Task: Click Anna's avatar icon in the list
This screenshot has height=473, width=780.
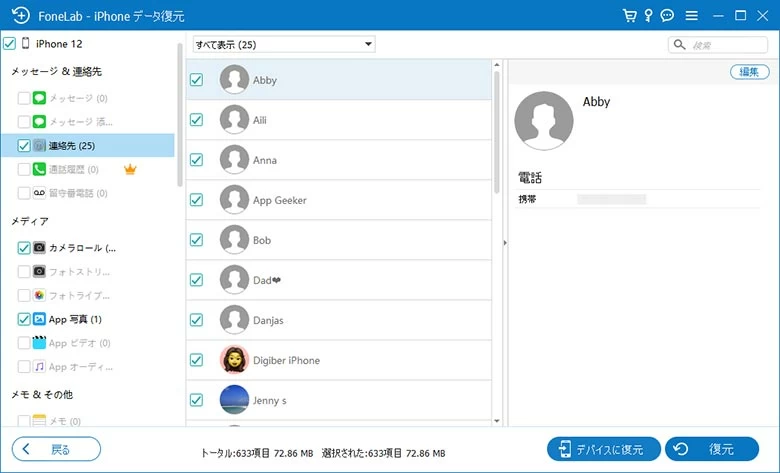Action: (234, 160)
